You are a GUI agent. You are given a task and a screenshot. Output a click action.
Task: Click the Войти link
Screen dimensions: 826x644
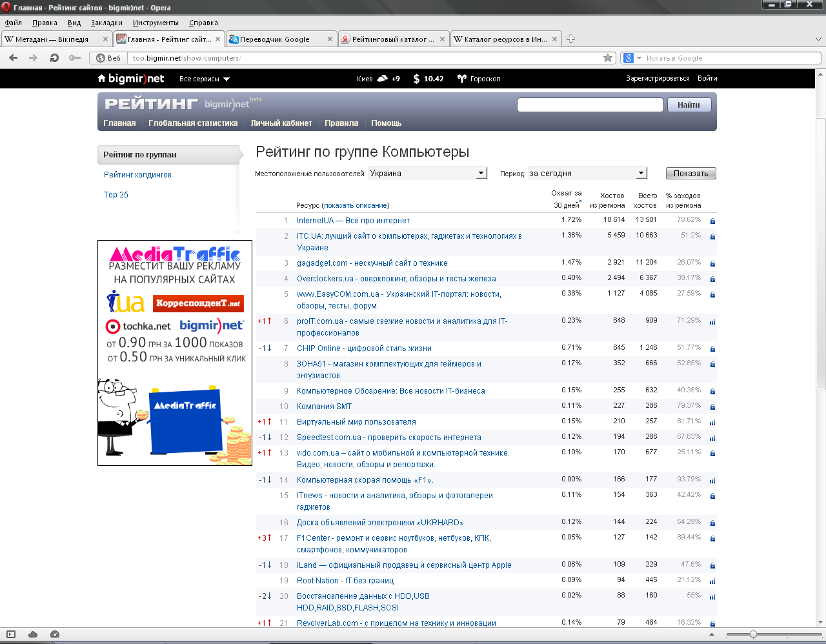click(x=707, y=79)
